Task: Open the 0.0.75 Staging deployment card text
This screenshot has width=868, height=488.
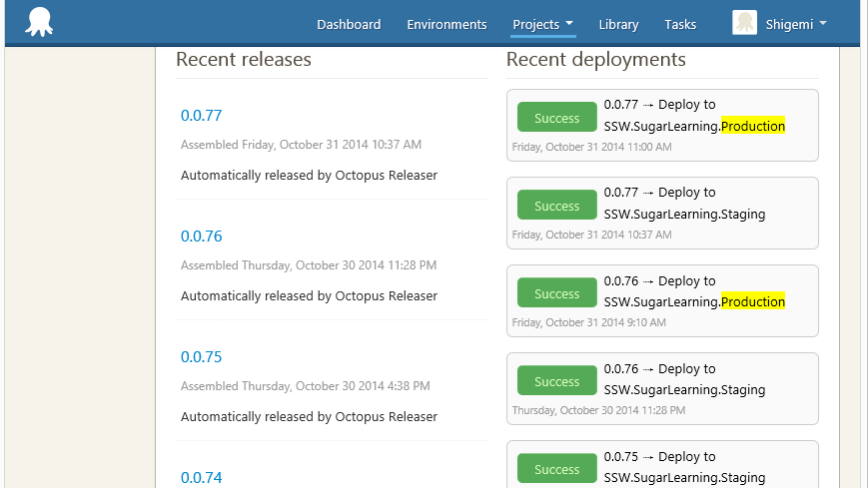Action: (684, 467)
